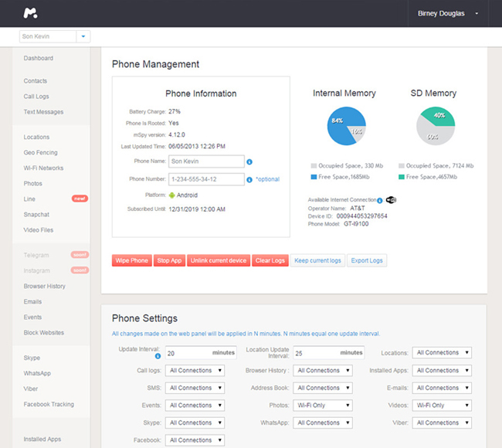Screen dimensions: 502x448
Task: Open the Son Kevin device selector dropdown
Action: coord(83,36)
